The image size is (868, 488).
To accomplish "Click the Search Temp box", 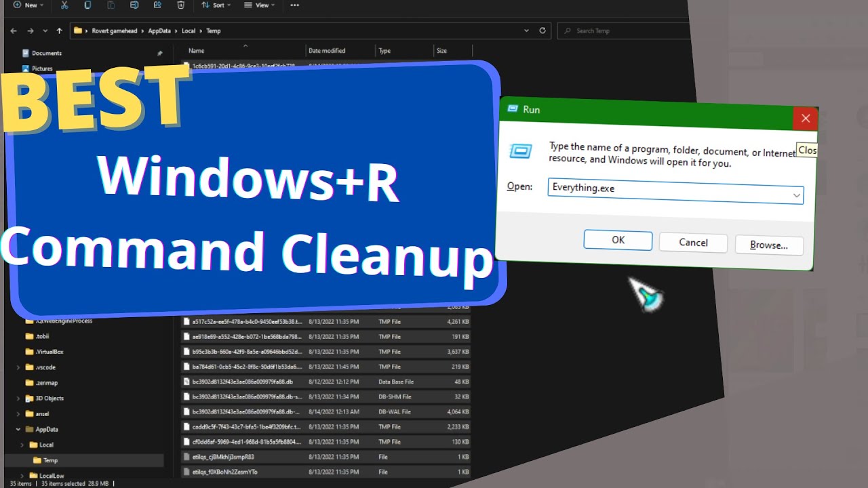I will pos(623,30).
